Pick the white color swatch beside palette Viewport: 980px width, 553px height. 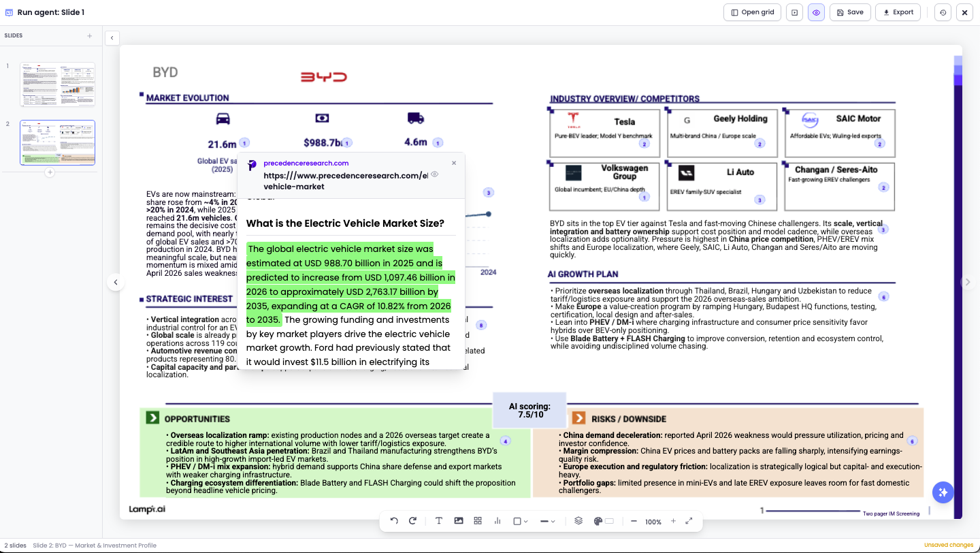[609, 521]
